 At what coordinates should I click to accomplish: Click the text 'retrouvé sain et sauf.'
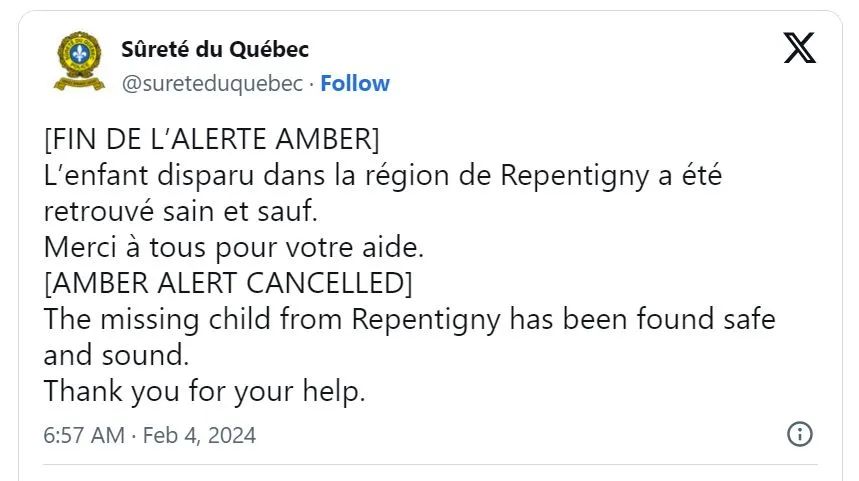click(x=181, y=211)
